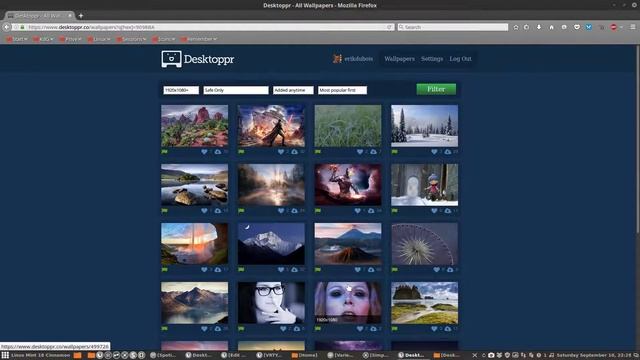640x360 pixels.
Task: Open the volcano crater wallpaper thumbnail
Action: [x=348, y=244]
